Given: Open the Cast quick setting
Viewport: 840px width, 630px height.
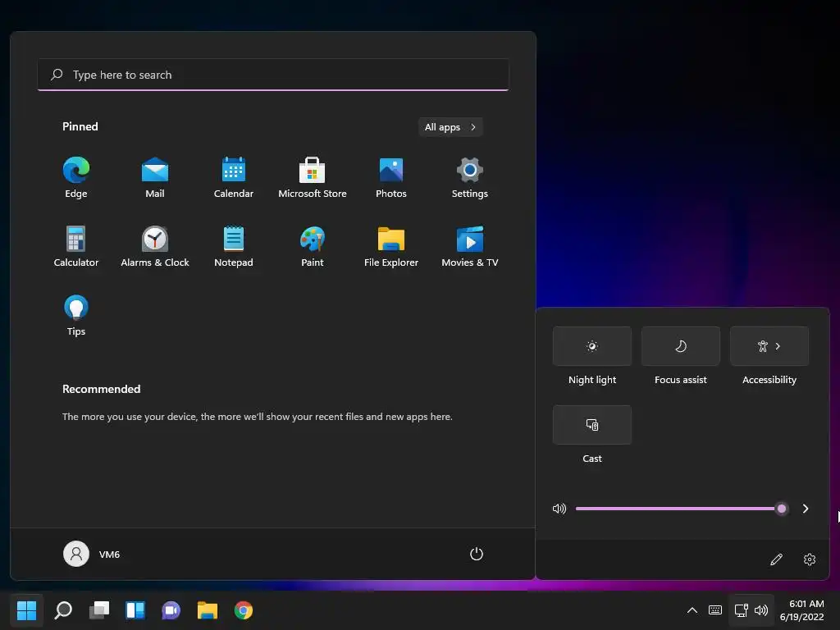Looking at the screenshot, I should click(x=592, y=425).
